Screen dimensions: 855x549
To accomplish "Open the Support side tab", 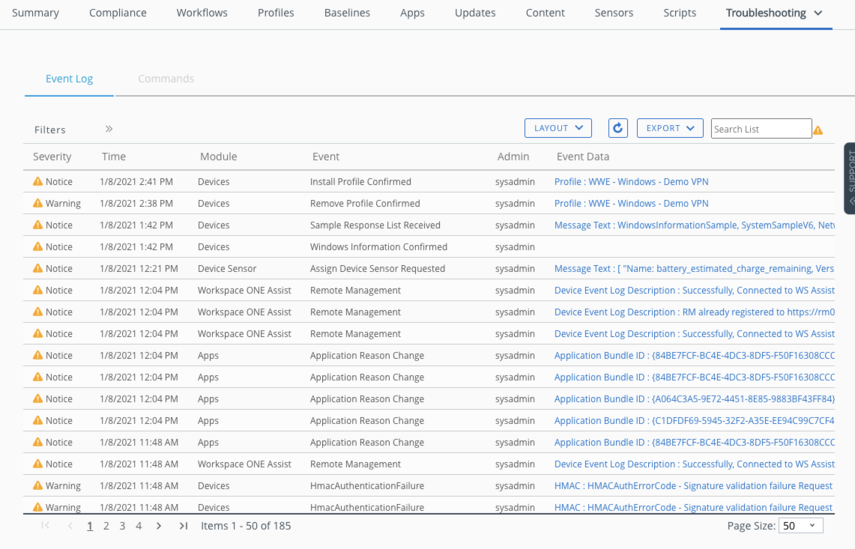I will [849, 178].
